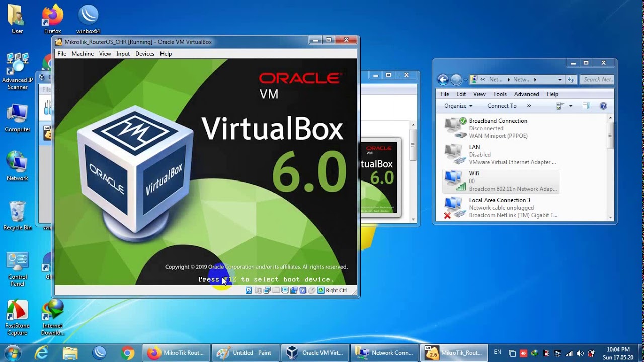Screen dimensions: 644x362
Task: Switch to the 'Oracle VM Virt...' taskbar button
Action: pos(314,353)
